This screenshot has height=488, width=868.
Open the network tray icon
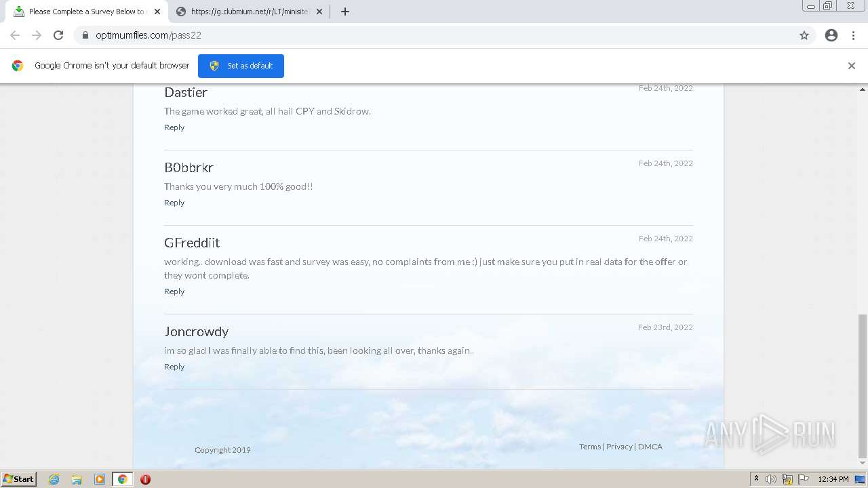point(787,479)
